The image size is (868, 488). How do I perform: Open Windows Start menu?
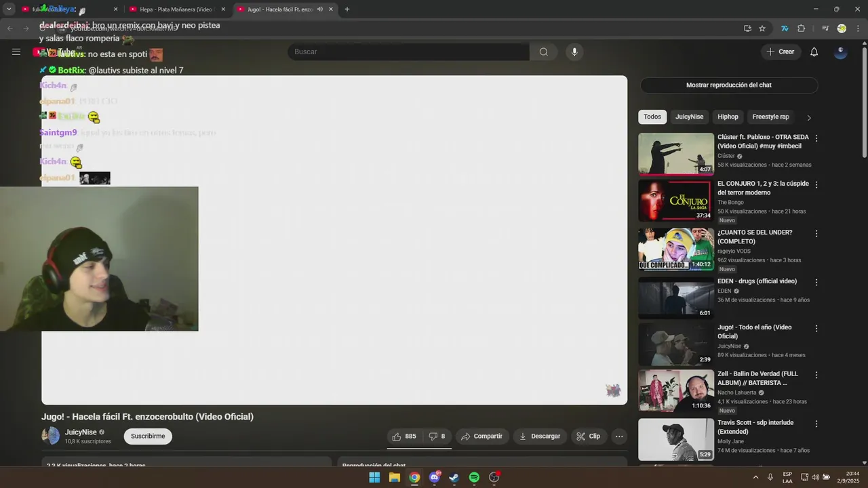tap(374, 477)
